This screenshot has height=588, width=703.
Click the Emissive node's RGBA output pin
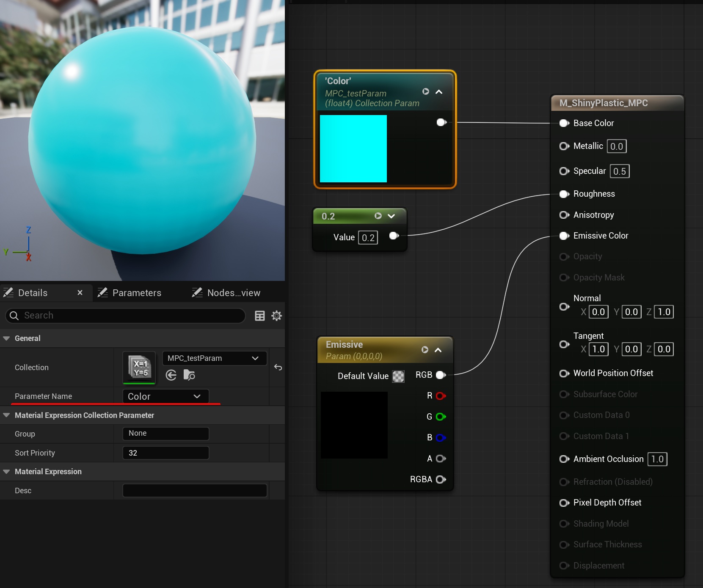click(440, 479)
